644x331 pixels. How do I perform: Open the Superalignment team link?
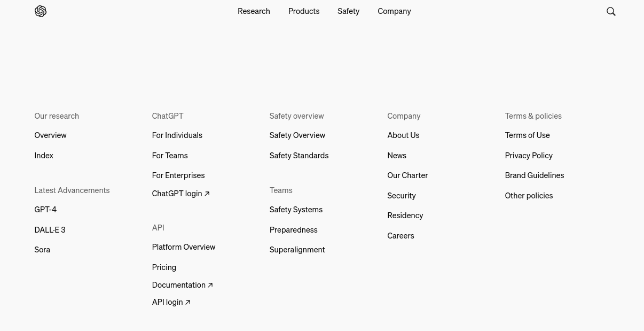(297, 250)
